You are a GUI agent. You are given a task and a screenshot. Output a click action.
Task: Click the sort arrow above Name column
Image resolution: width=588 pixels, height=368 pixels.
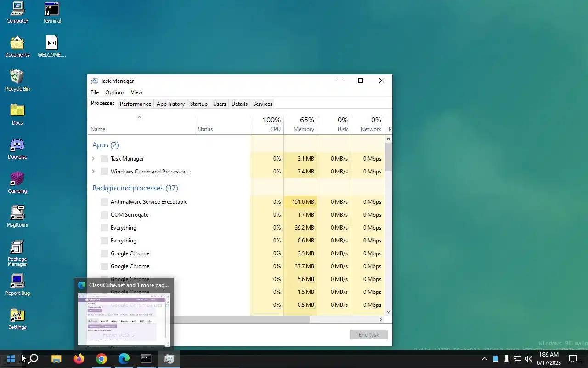tap(139, 117)
